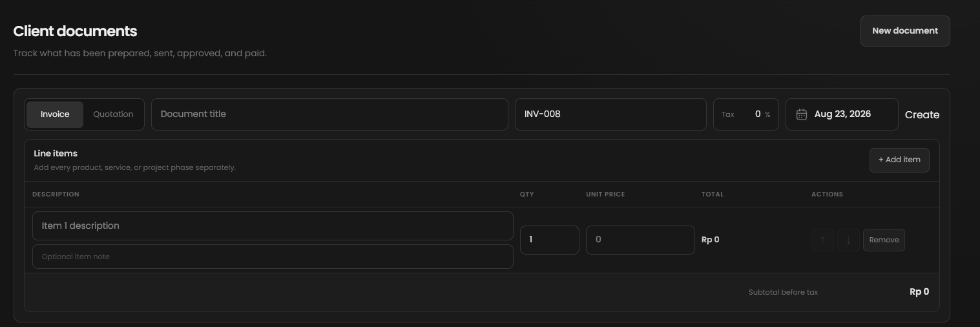
Task: Click the QTY column header
Action: point(527,195)
